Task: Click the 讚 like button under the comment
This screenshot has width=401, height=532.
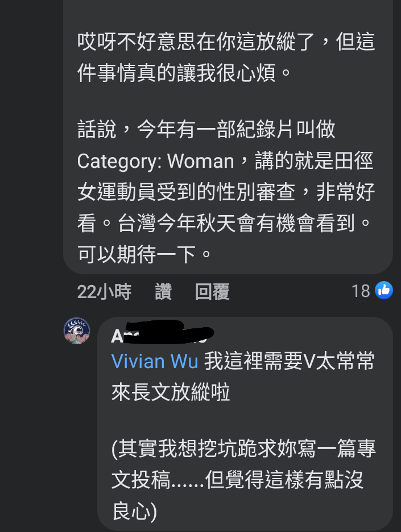Action: coord(163,292)
